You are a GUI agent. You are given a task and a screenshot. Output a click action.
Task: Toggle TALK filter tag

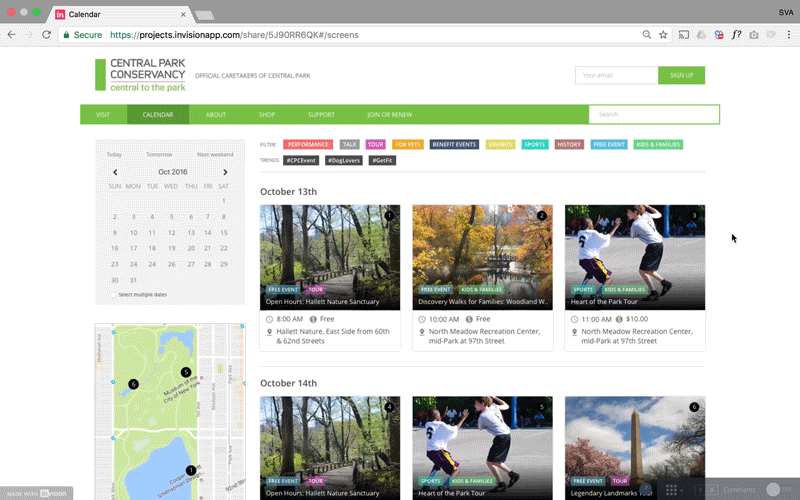349,144
